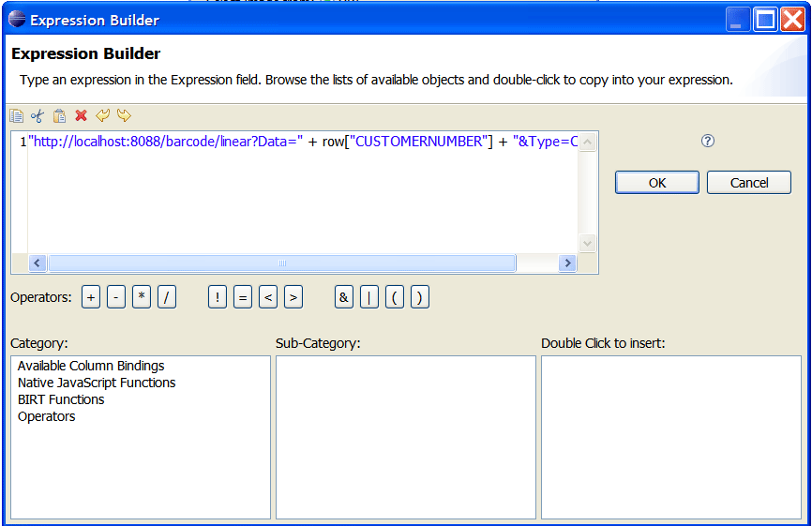Click the Eclipse icon in the title bar

(x=17, y=19)
